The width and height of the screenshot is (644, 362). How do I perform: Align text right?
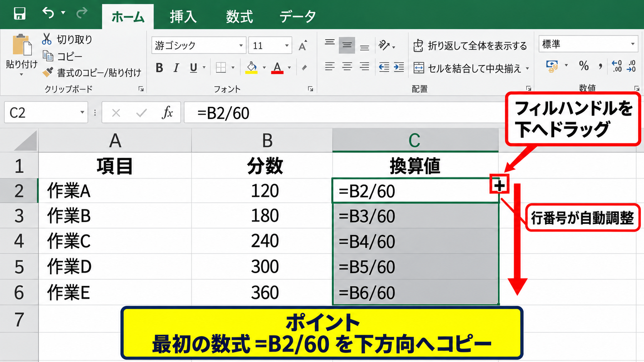pos(364,67)
